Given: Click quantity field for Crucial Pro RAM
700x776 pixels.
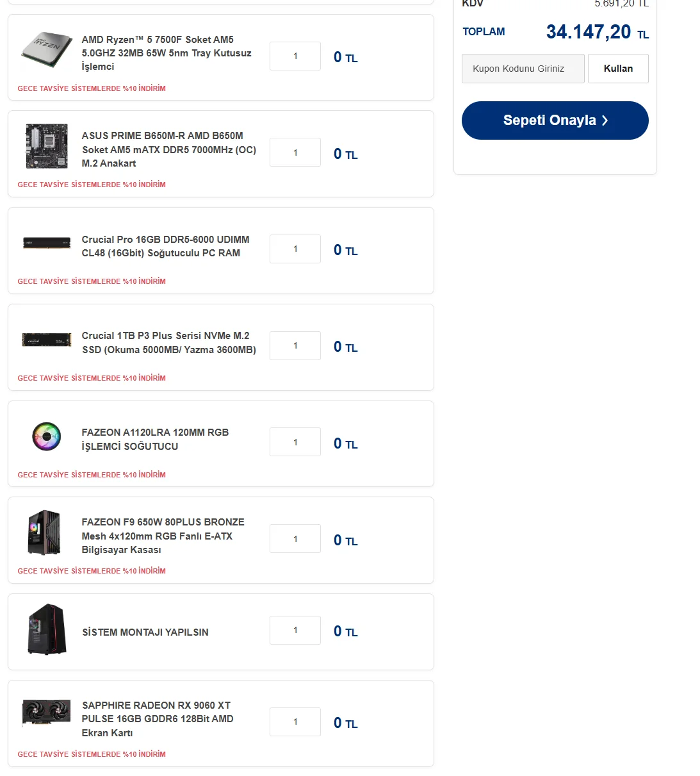Looking at the screenshot, I should 295,249.
